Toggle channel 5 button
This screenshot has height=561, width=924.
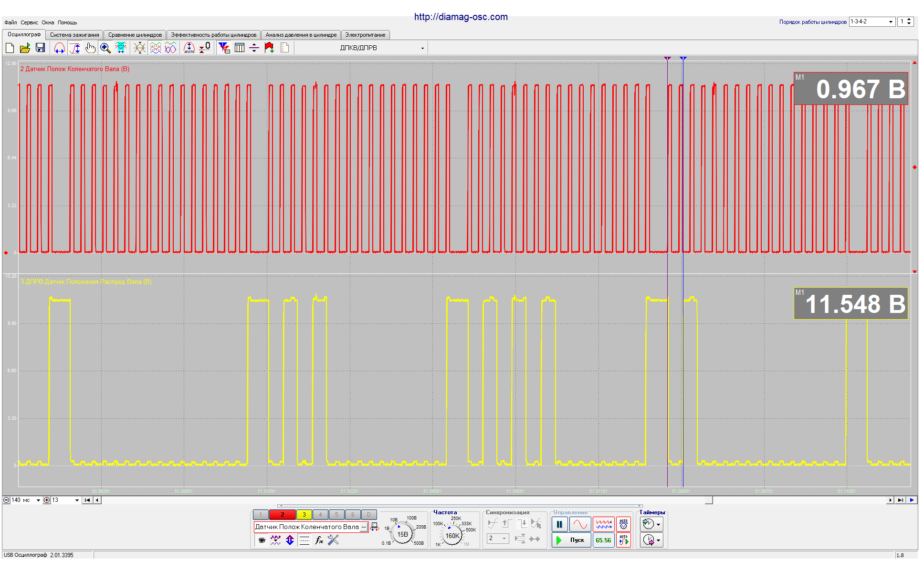(336, 515)
